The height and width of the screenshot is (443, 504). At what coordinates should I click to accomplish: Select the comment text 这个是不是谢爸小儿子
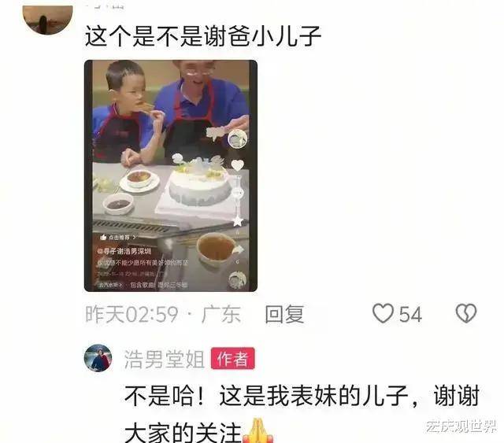pyautogui.click(x=203, y=36)
